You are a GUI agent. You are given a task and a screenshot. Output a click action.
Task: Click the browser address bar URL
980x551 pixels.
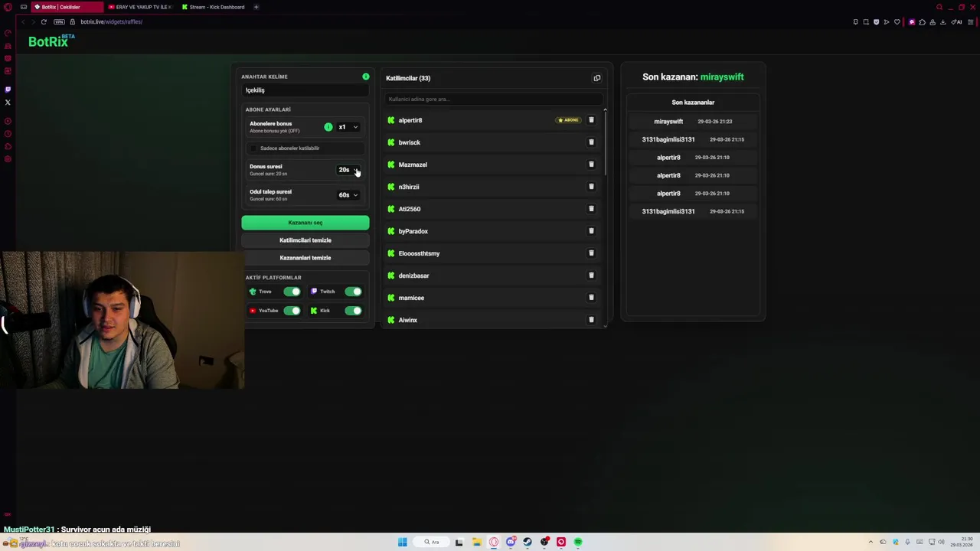112,21
